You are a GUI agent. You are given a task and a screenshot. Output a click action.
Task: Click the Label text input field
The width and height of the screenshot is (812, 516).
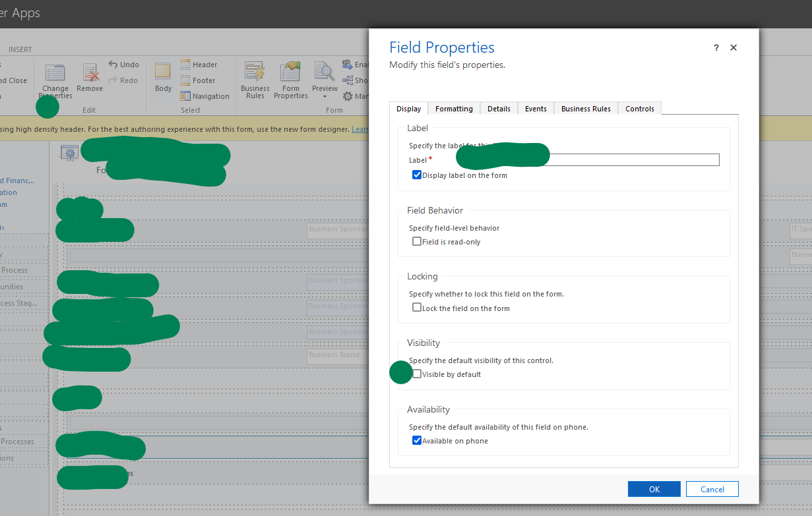coord(633,159)
